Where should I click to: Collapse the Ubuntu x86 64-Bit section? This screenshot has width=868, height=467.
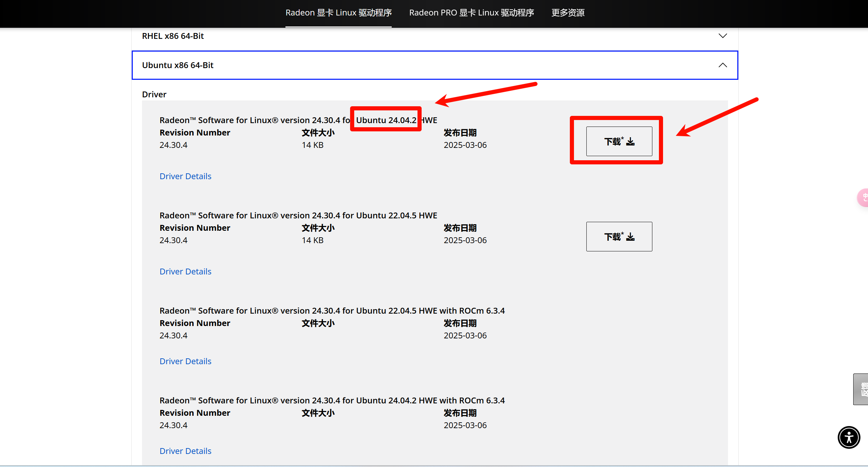[x=177, y=65]
